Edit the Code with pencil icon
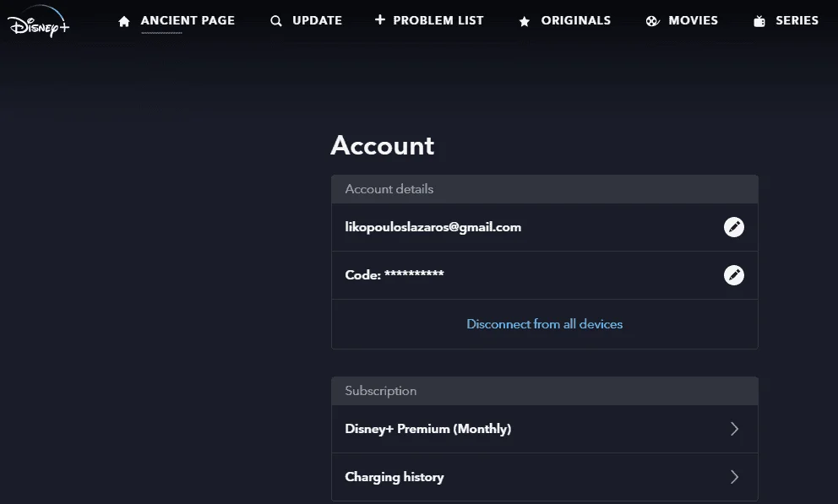Image resolution: width=838 pixels, height=504 pixels. 734,275
